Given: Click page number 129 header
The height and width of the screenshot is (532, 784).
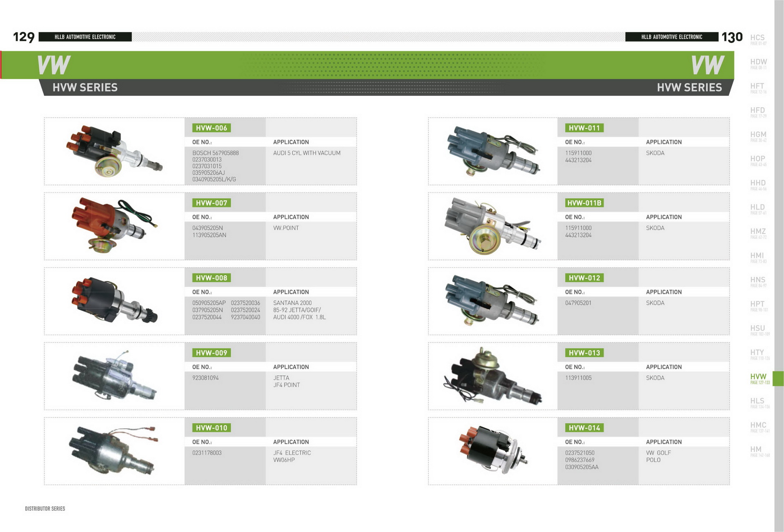Looking at the screenshot, I should pos(24,37).
